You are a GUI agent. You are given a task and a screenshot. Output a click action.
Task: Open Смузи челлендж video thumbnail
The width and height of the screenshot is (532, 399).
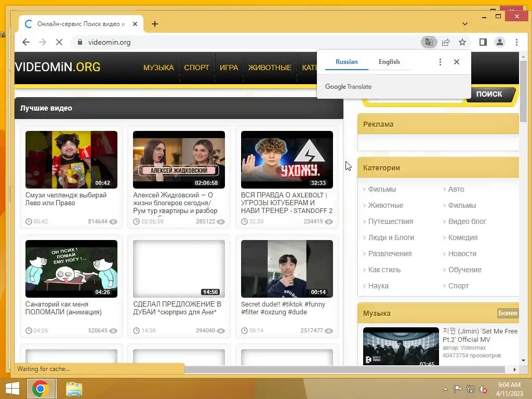(x=71, y=159)
